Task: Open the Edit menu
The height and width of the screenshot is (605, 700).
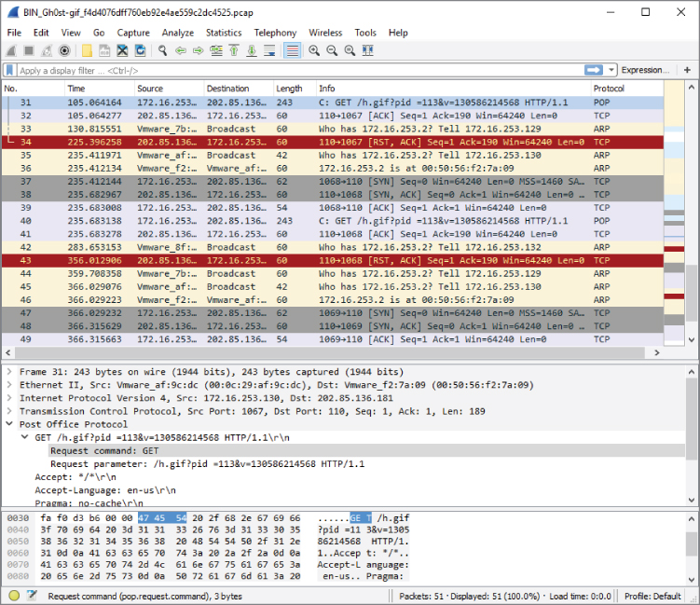Action: pyautogui.click(x=41, y=33)
